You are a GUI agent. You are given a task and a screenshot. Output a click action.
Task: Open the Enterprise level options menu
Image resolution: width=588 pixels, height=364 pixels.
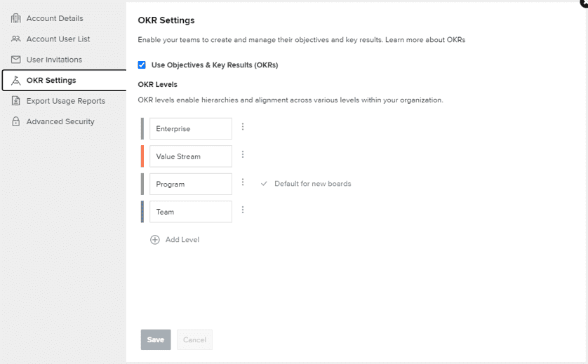[243, 127]
